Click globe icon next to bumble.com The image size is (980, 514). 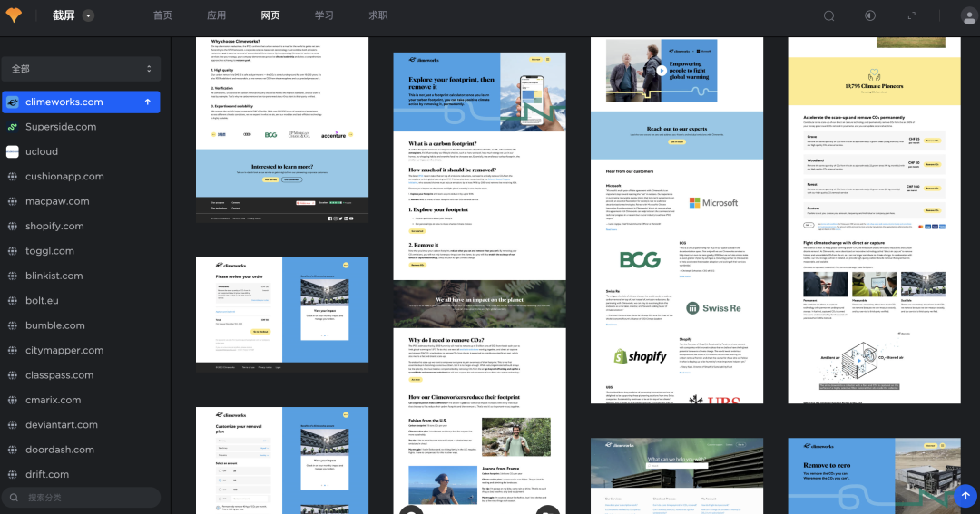point(13,325)
